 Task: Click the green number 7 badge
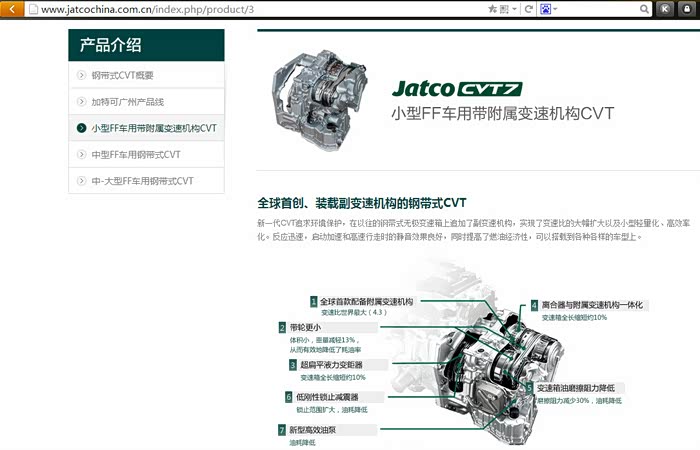coord(282,430)
